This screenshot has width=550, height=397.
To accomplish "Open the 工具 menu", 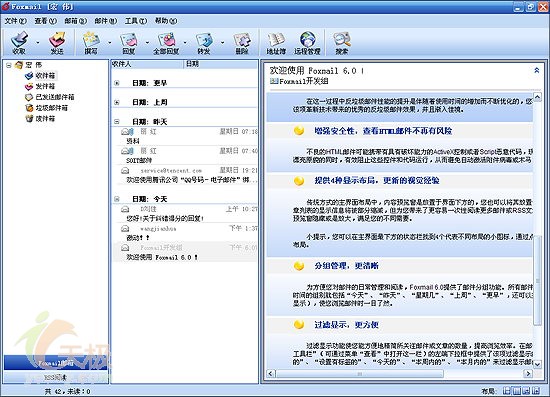I will [x=136, y=21].
